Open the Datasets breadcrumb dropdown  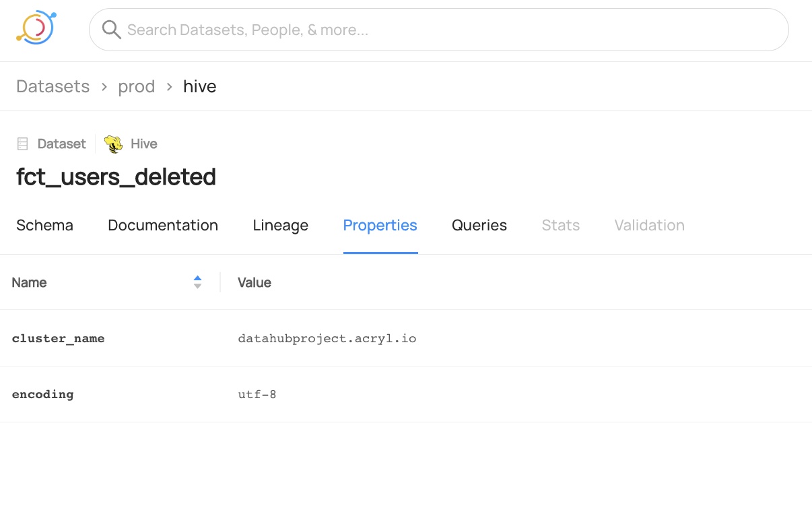(x=53, y=86)
